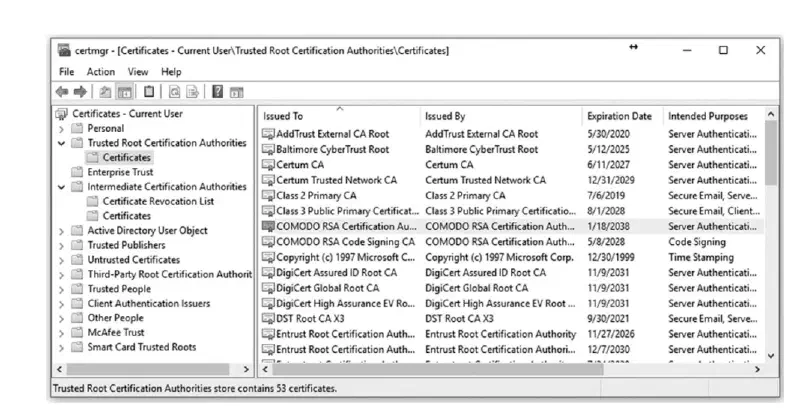Click the Up One Level toolbar icon
Screen dimensions: 800x412
(105, 92)
